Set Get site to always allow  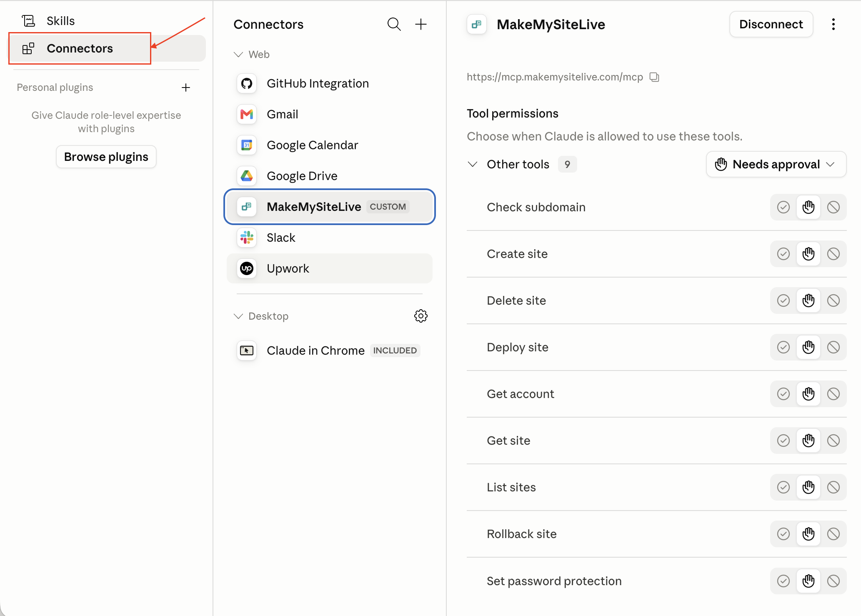pos(783,441)
